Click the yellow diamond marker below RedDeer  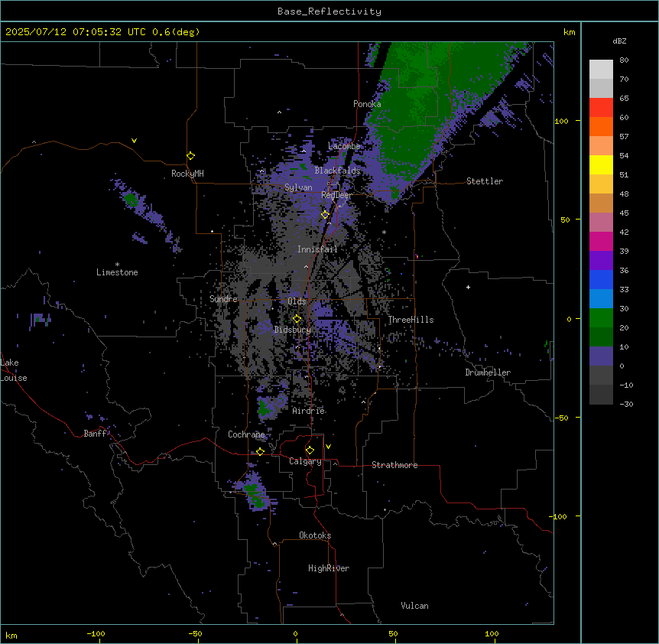325,215
